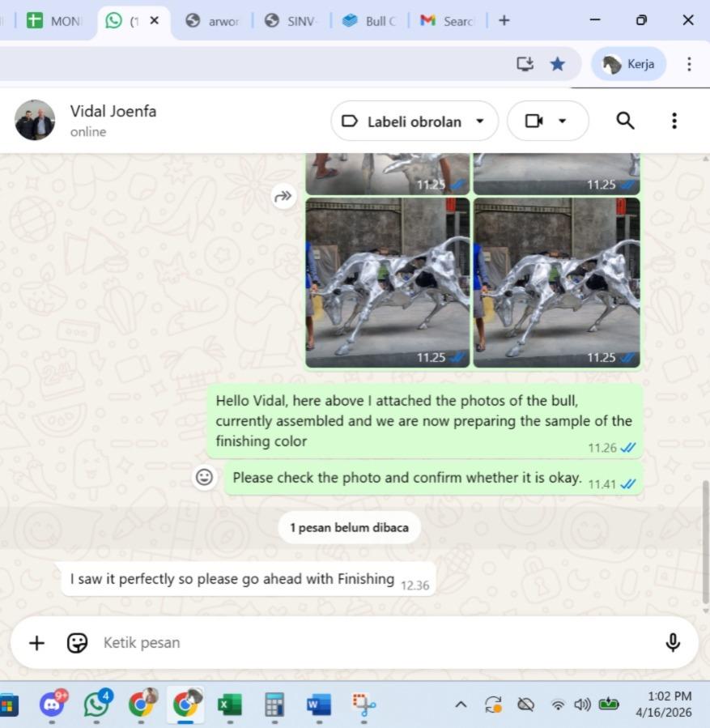Open Vidal Joenfa contact info

pyautogui.click(x=113, y=121)
